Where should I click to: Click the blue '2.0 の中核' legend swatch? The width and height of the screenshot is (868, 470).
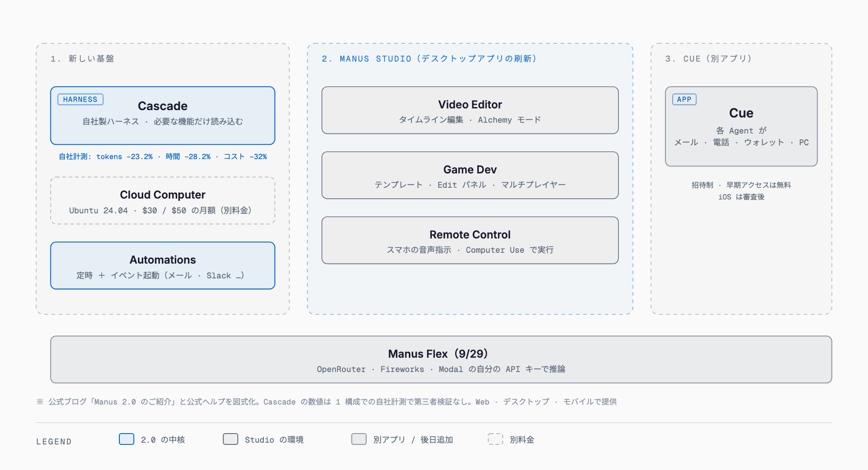pos(127,439)
